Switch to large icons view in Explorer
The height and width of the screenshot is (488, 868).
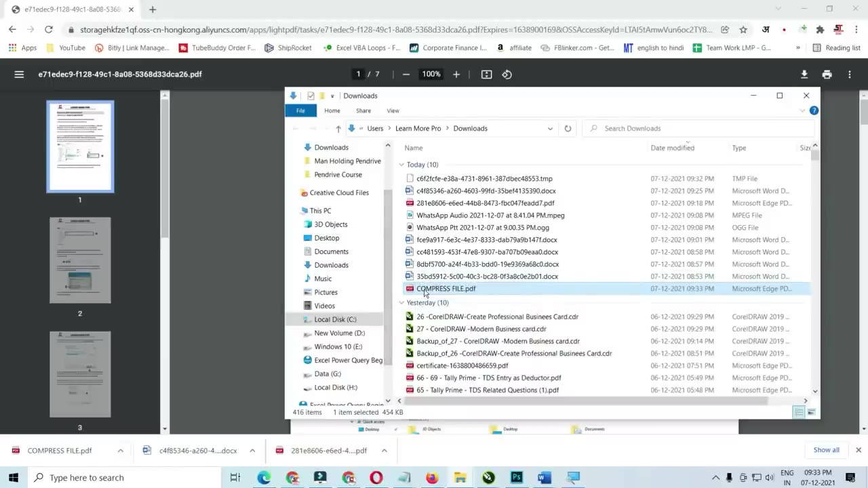811,412
